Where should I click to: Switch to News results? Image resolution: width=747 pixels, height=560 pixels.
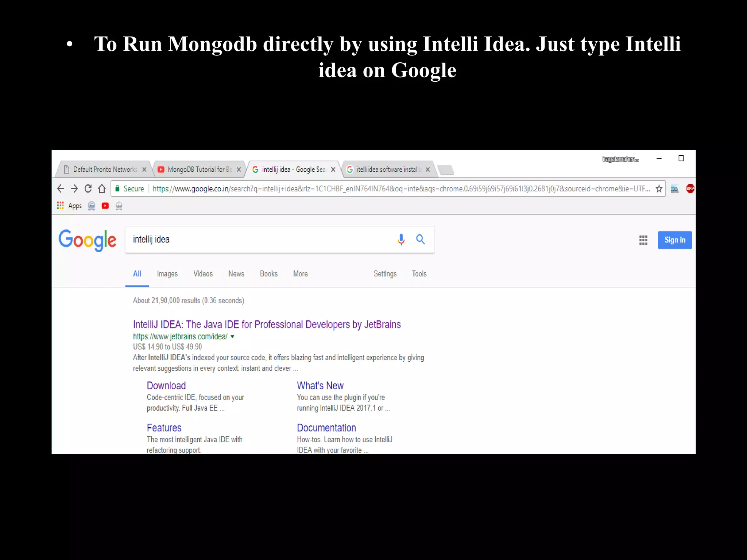[x=236, y=274]
